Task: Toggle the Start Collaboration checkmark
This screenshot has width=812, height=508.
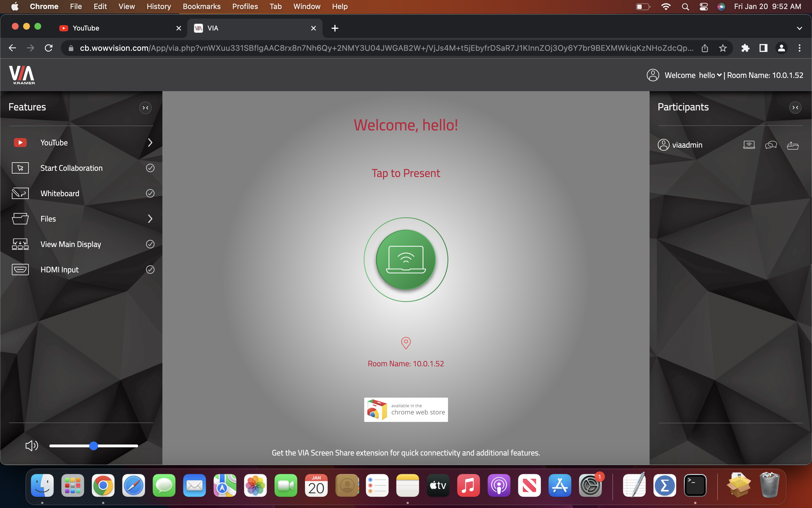Action: pos(150,168)
